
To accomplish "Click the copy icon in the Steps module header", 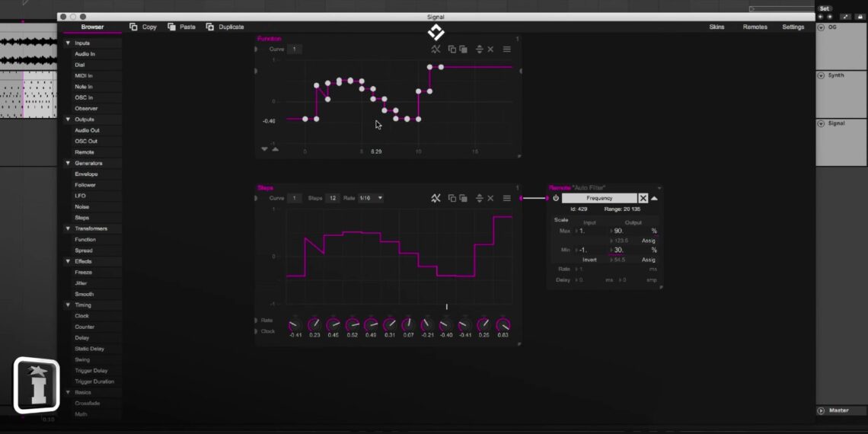I will [x=452, y=198].
